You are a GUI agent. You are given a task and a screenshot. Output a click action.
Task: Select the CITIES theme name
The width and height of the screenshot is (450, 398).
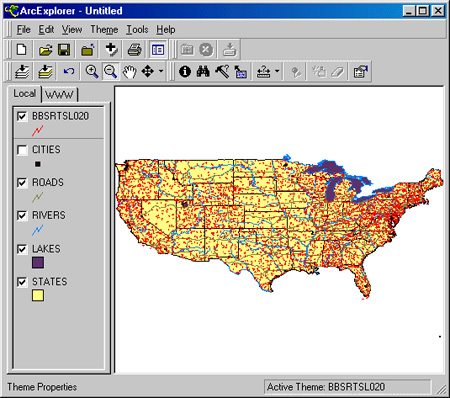(46, 149)
